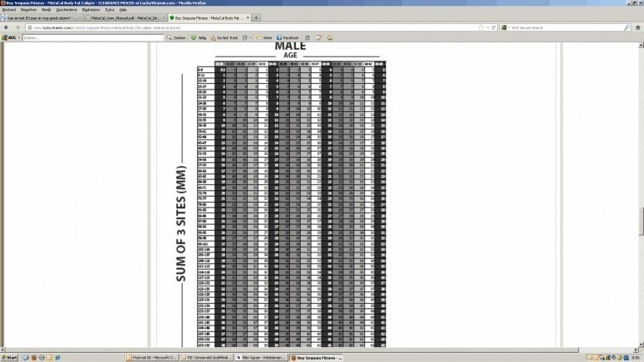Image resolution: width=644 pixels, height=362 pixels.
Task: Click the Zoeken button in AVG toolbar
Action: tap(177, 37)
